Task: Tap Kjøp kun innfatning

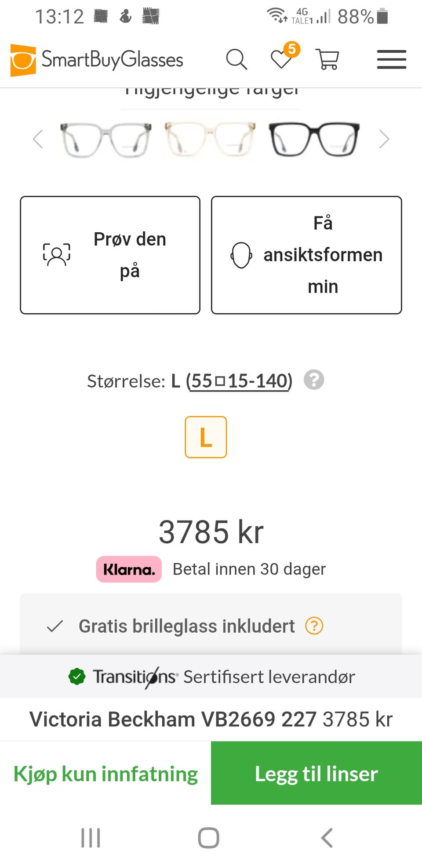Action: pyautogui.click(x=105, y=773)
